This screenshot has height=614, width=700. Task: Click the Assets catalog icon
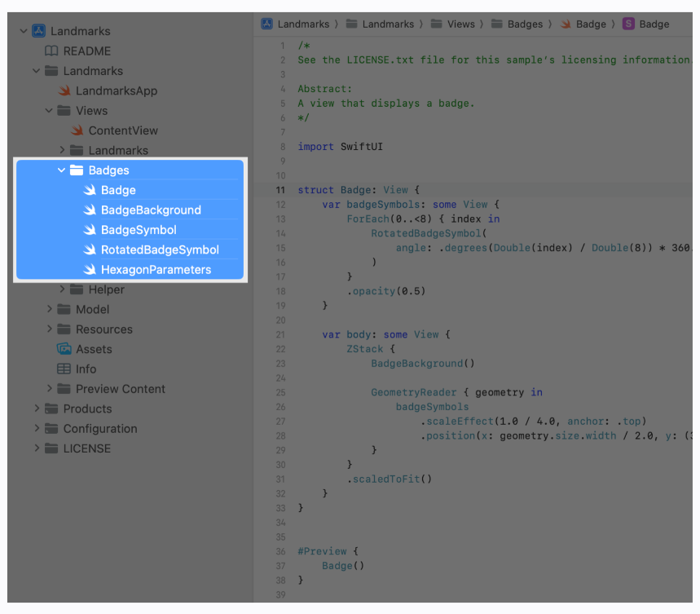[x=64, y=349]
